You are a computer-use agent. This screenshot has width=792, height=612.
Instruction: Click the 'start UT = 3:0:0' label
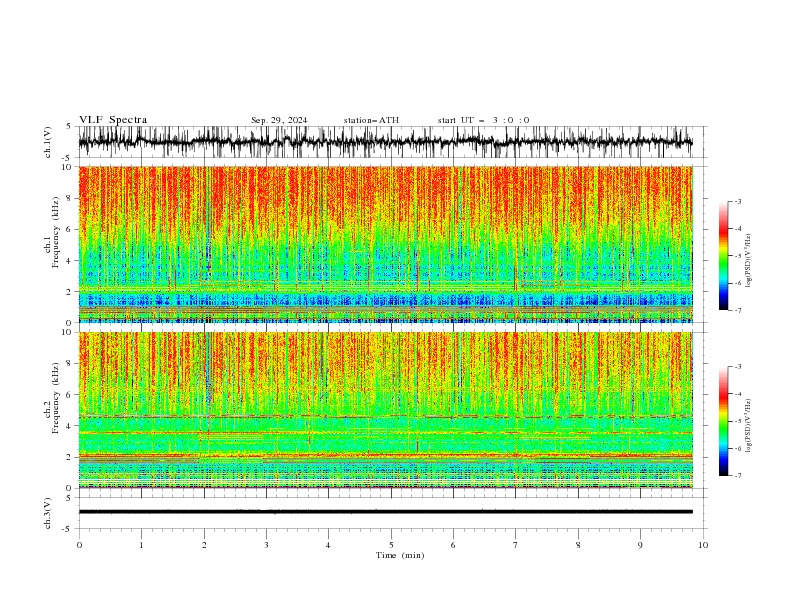click(x=483, y=120)
